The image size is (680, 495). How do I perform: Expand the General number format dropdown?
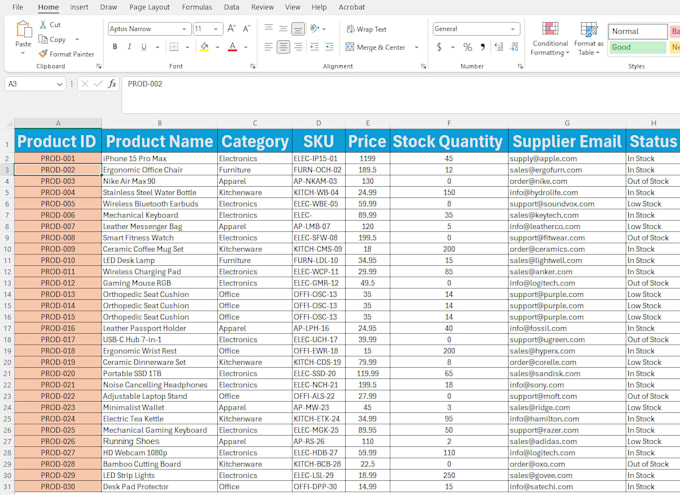(513, 29)
